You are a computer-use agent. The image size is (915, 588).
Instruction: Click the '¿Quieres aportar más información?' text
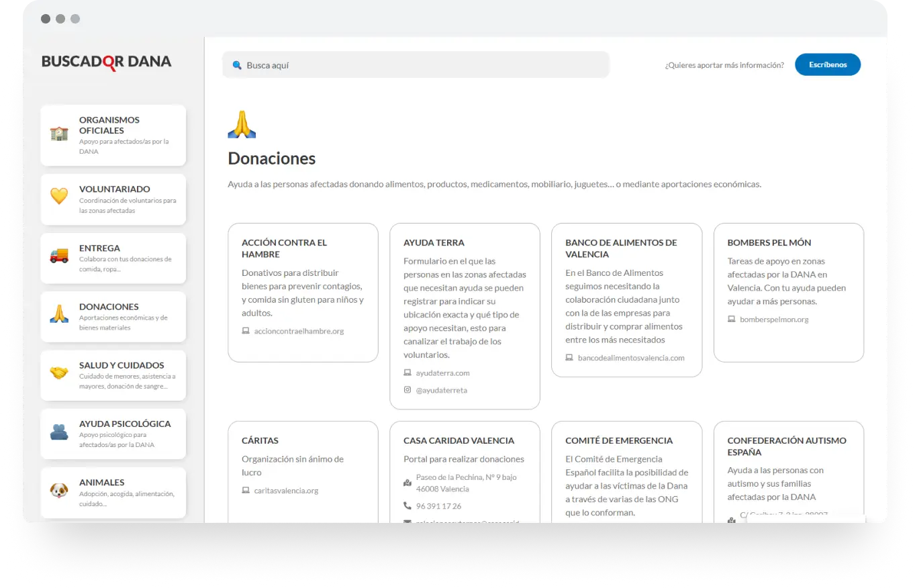coord(724,65)
